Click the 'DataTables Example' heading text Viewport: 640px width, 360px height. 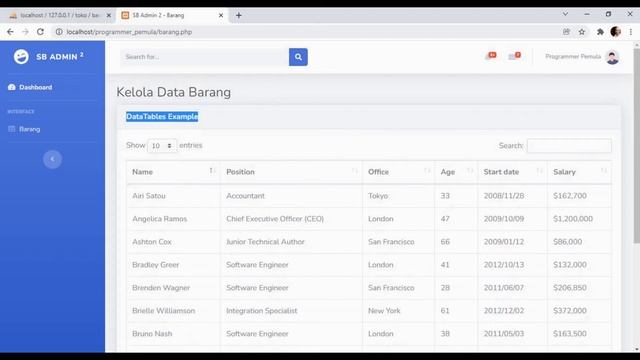pos(162,116)
